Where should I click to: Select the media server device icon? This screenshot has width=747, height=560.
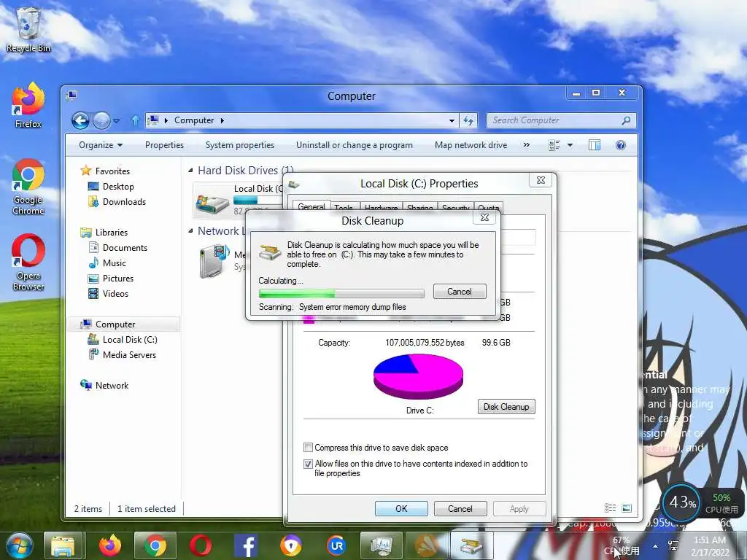pos(214,260)
